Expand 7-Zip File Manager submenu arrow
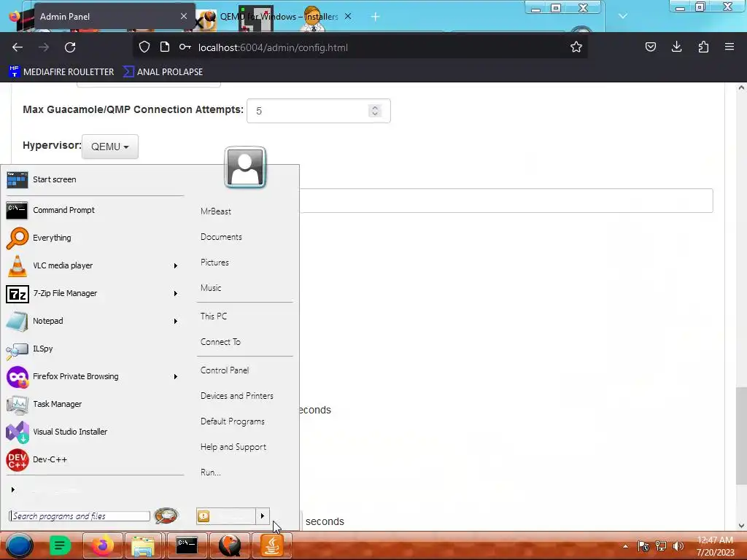Screen dimensions: 747x560 [x=175, y=294]
